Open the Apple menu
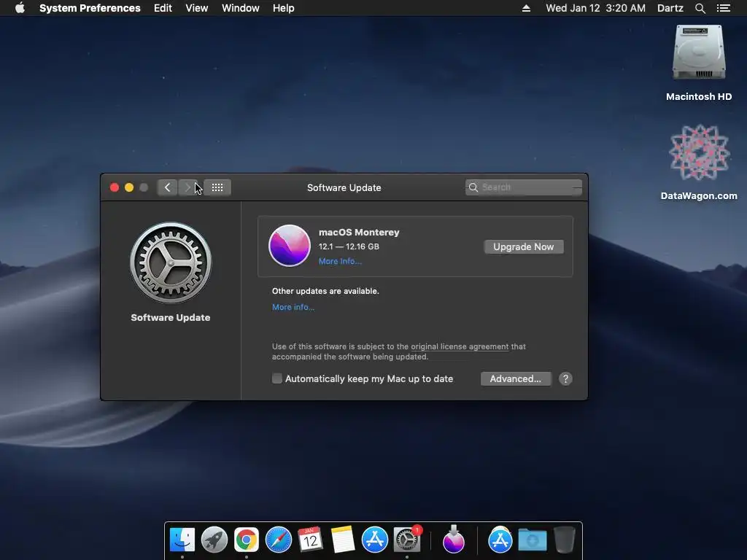Viewport: 747px width, 560px height. pyautogui.click(x=20, y=8)
